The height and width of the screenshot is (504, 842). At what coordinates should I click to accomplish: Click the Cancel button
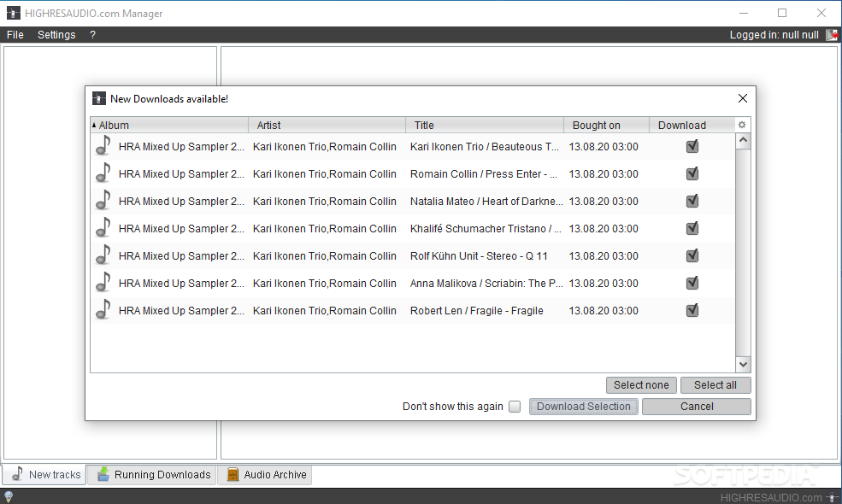pos(697,407)
